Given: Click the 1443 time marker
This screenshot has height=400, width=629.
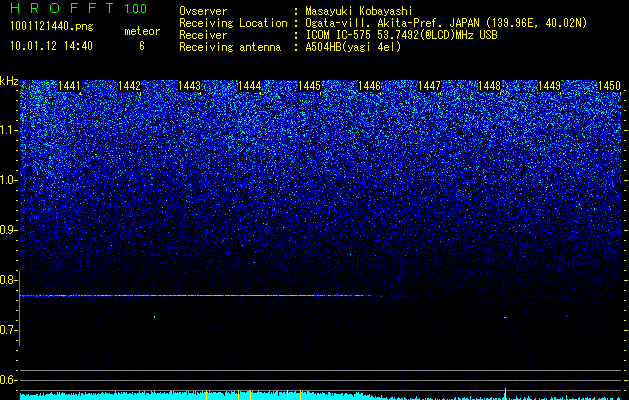Looking at the screenshot, I should pos(189,86).
